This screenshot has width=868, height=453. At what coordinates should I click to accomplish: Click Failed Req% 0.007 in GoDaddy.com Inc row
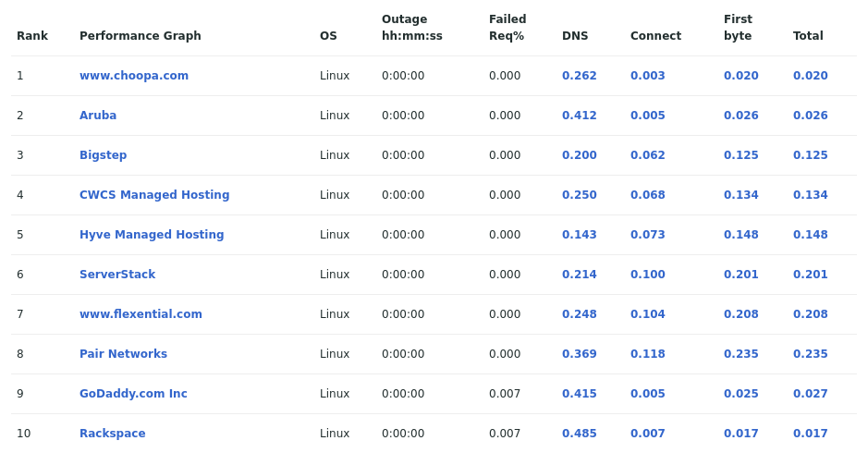coord(505,394)
